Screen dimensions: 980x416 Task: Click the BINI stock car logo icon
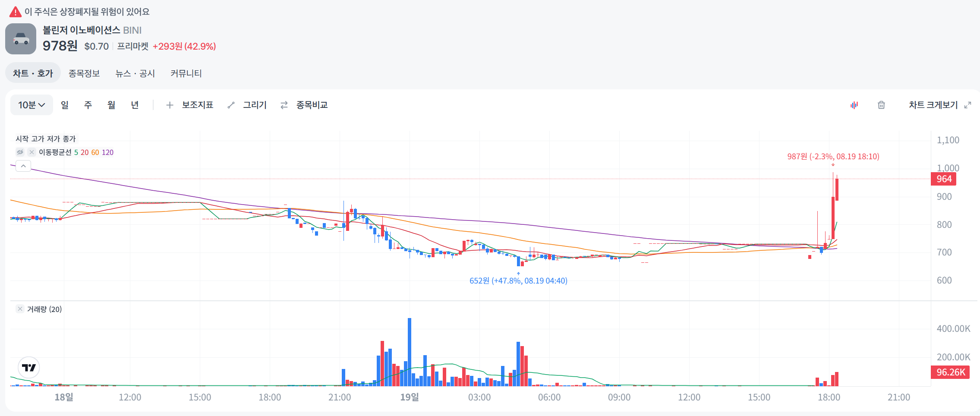[21, 39]
